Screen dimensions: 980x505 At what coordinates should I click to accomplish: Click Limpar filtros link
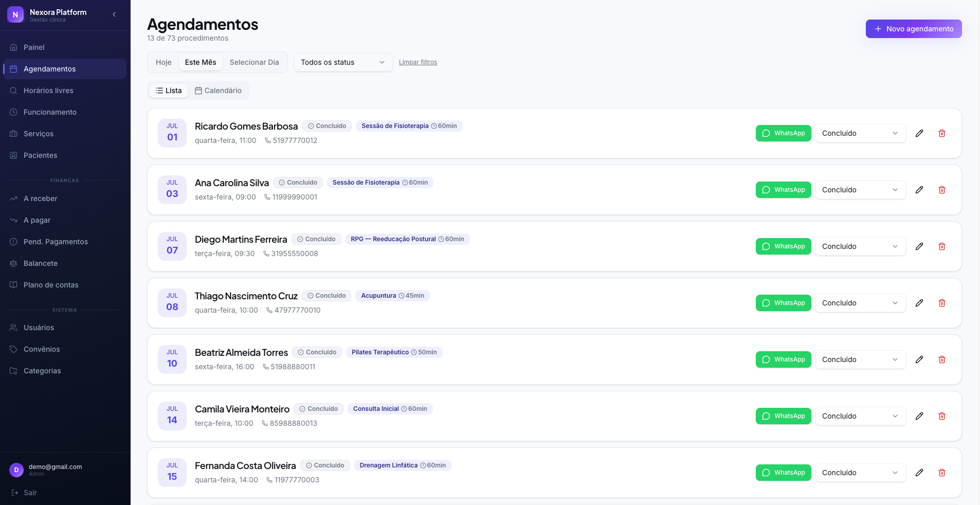(x=418, y=62)
